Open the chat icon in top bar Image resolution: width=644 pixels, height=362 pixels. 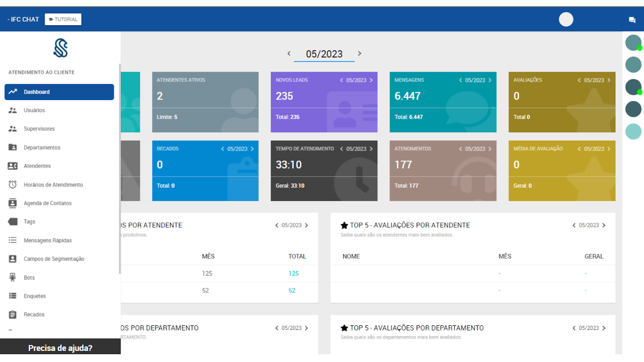click(632, 20)
